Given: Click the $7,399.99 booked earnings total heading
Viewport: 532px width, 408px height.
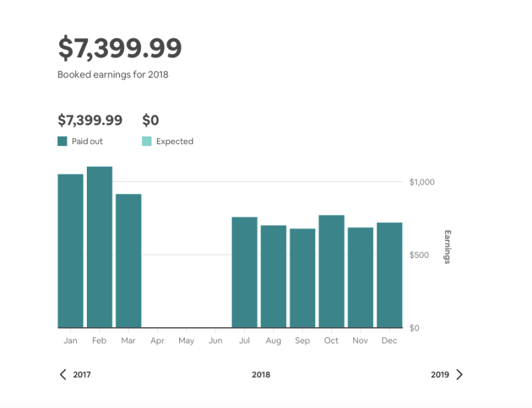Looking at the screenshot, I should [x=120, y=48].
